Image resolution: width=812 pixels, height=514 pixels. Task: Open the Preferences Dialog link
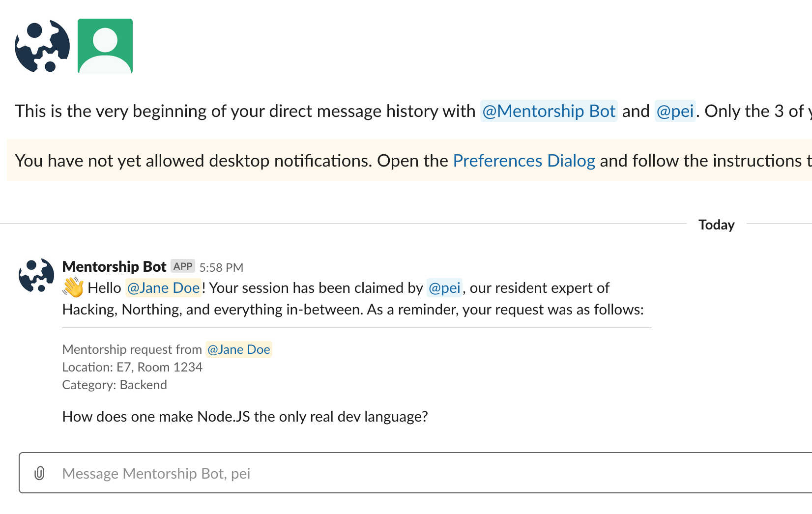524,161
